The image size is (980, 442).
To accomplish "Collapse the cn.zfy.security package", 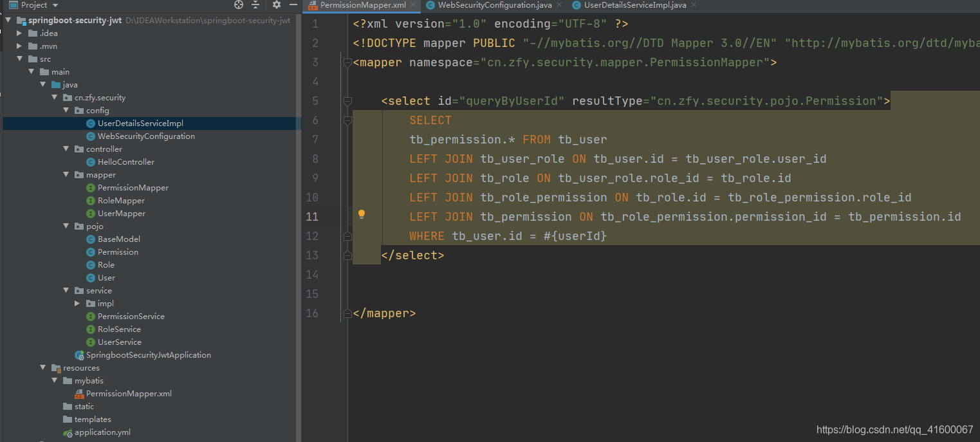I will coord(55,97).
